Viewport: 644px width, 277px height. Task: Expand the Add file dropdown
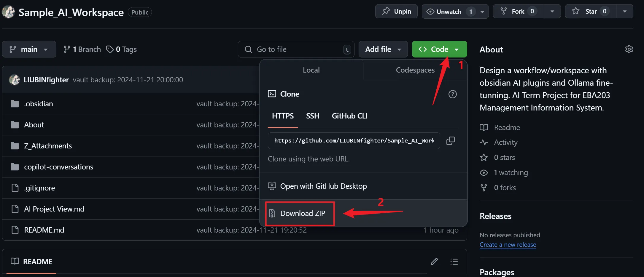pyautogui.click(x=383, y=49)
